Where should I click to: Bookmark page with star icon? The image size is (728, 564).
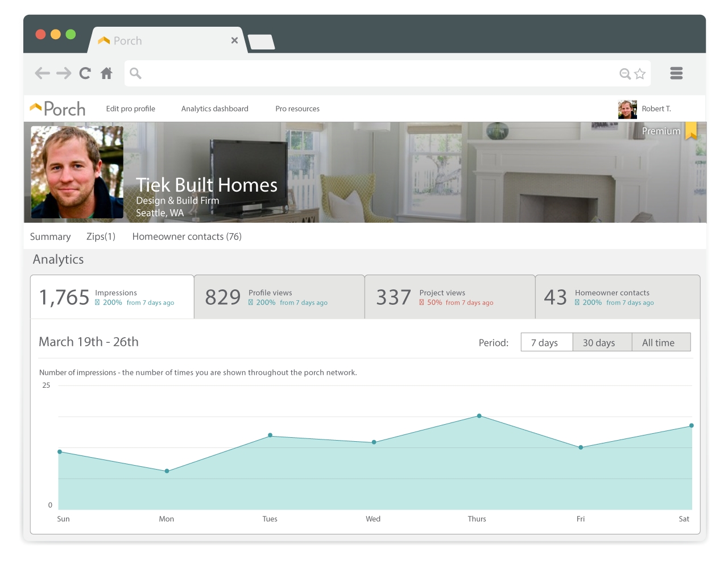pyautogui.click(x=640, y=73)
